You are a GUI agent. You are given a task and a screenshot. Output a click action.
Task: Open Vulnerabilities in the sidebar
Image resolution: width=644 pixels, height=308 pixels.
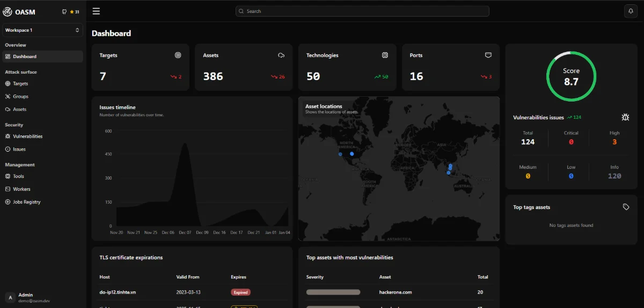pyautogui.click(x=27, y=137)
